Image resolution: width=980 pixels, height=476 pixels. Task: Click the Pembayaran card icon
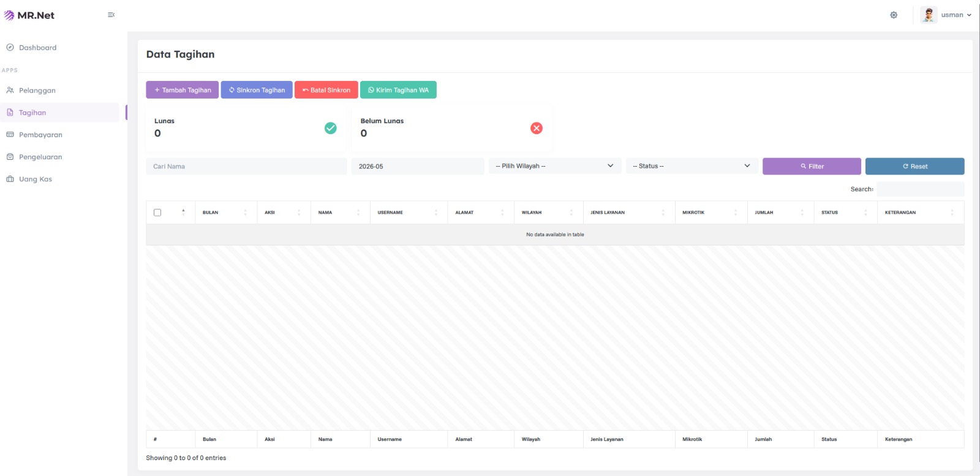coord(10,135)
